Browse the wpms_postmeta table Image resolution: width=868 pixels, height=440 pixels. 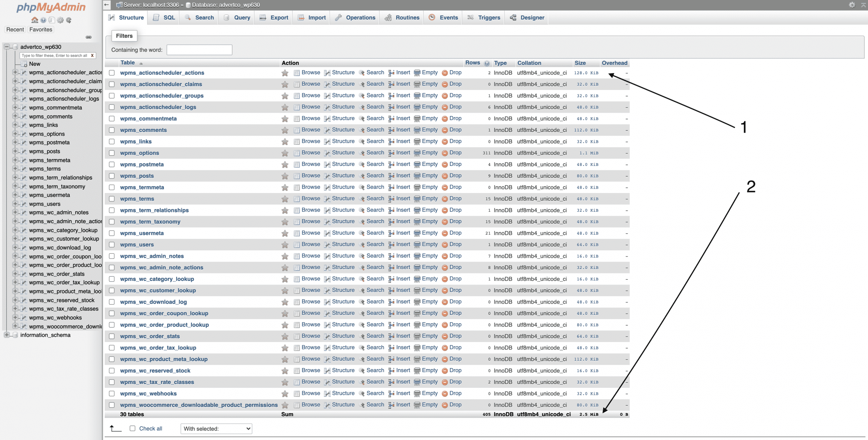point(307,164)
